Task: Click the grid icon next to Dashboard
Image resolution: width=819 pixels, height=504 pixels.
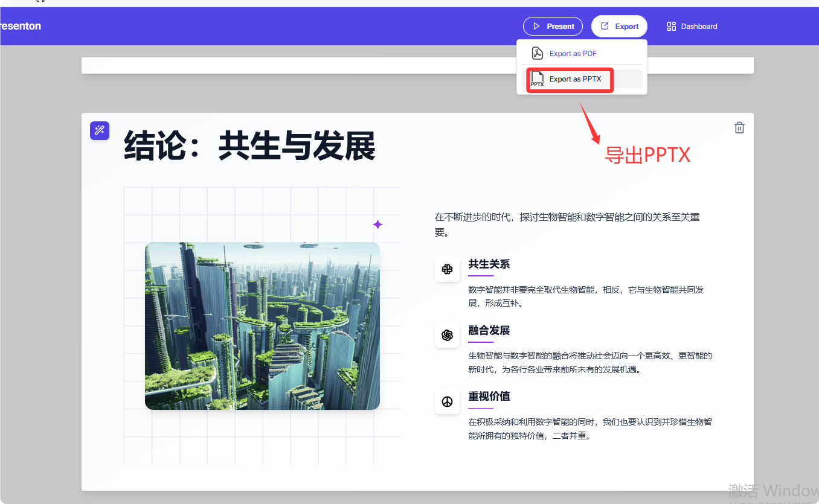Action: pos(670,26)
